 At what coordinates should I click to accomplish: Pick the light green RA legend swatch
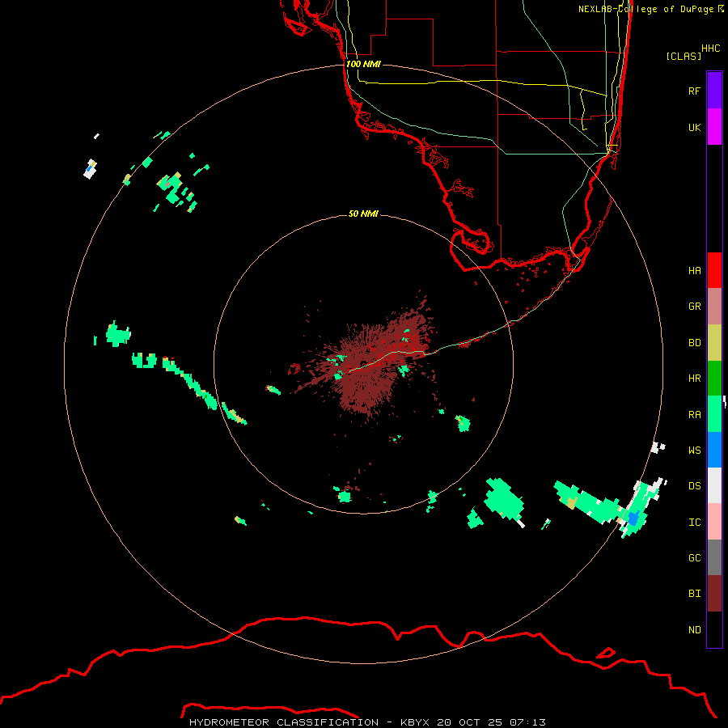714,414
